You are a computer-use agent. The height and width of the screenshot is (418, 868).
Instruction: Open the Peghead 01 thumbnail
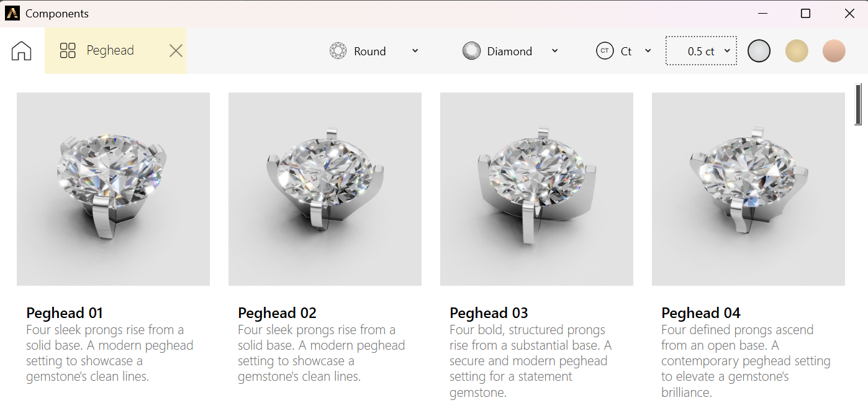(113, 189)
